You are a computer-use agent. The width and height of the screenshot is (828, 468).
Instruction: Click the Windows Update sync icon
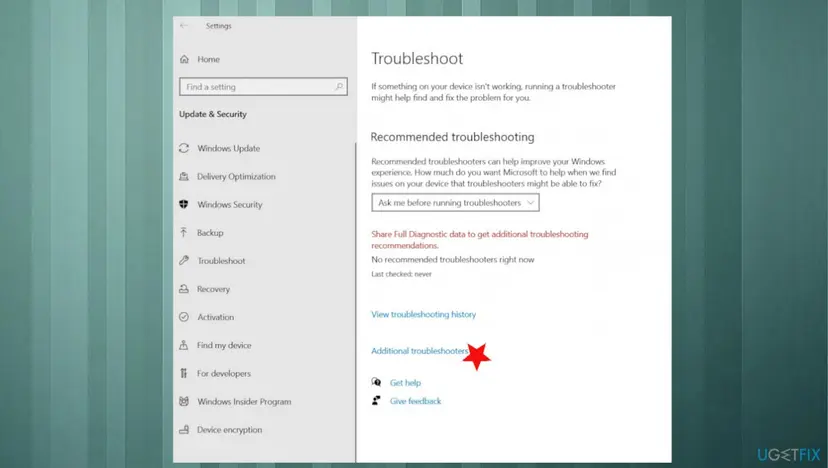click(x=184, y=148)
